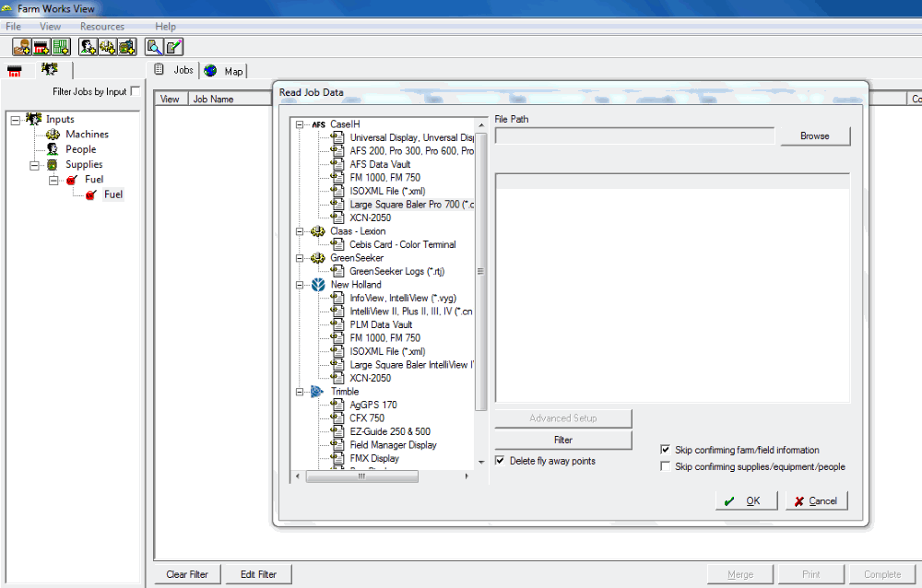Screen dimensions: 922x588
Task: Select Large Square Baler Pro 700 entry
Action: pyautogui.click(x=411, y=204)
